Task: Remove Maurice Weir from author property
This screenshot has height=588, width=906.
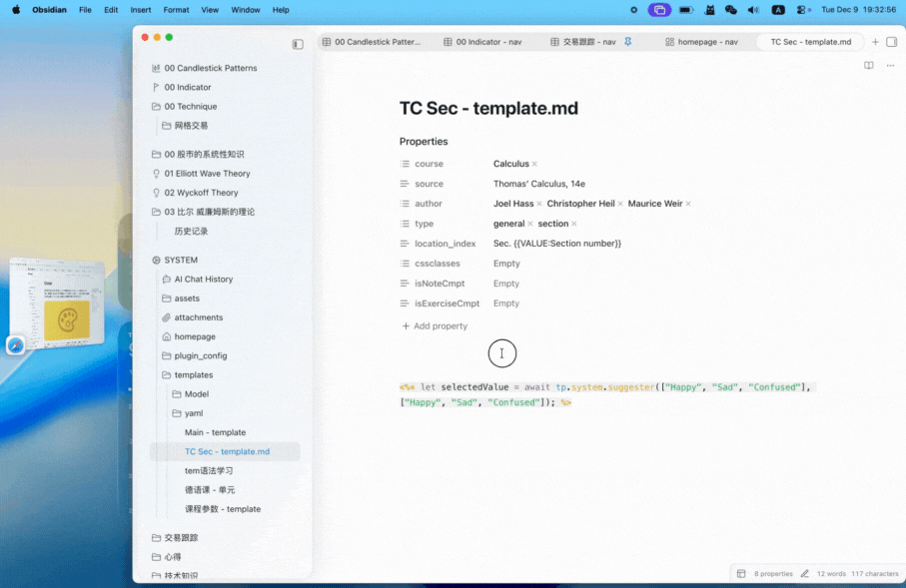Action: (x=688, y=204)
